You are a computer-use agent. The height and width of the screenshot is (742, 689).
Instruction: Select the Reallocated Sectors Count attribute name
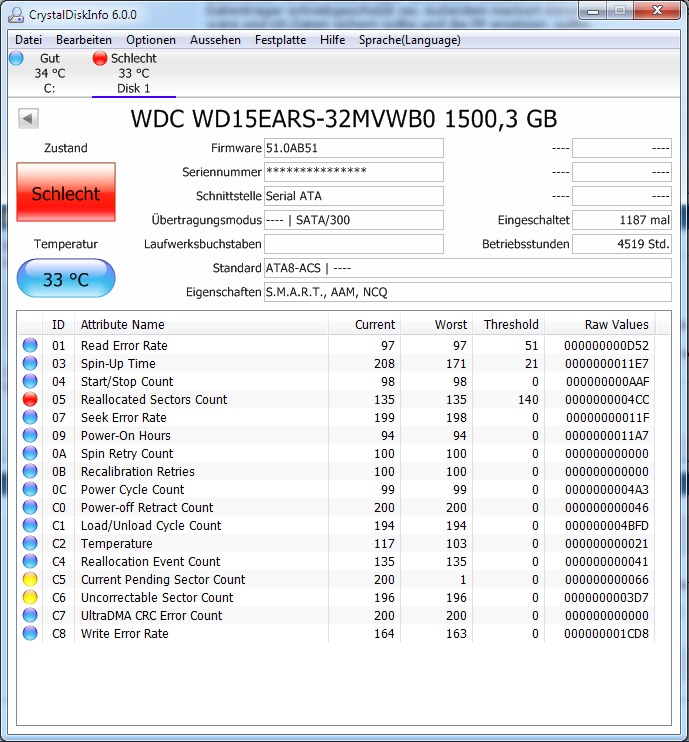tap(154, 399)
